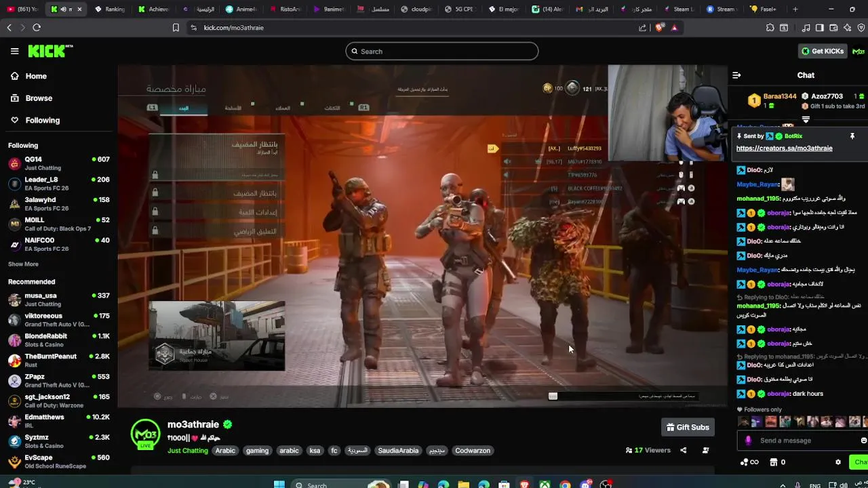Open the chat shop storefront icon
The image size is (868, 488).
tap(773, 462)
